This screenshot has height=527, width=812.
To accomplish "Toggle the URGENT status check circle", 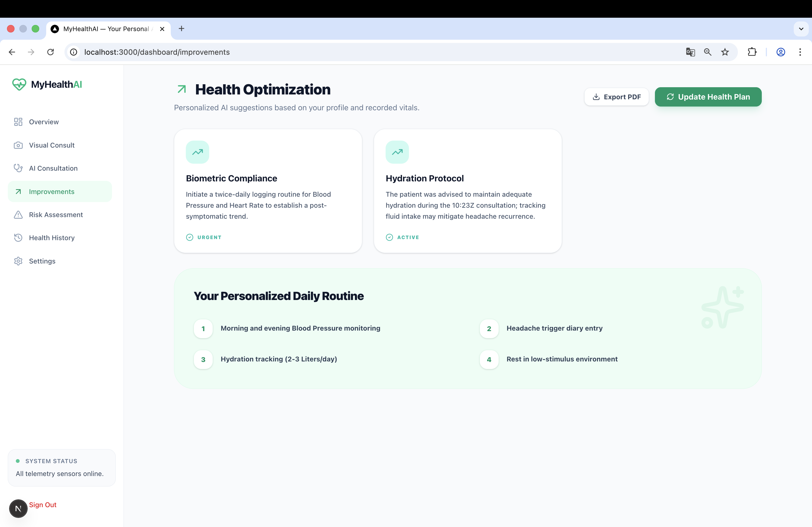I will click(x=190, y=237).
